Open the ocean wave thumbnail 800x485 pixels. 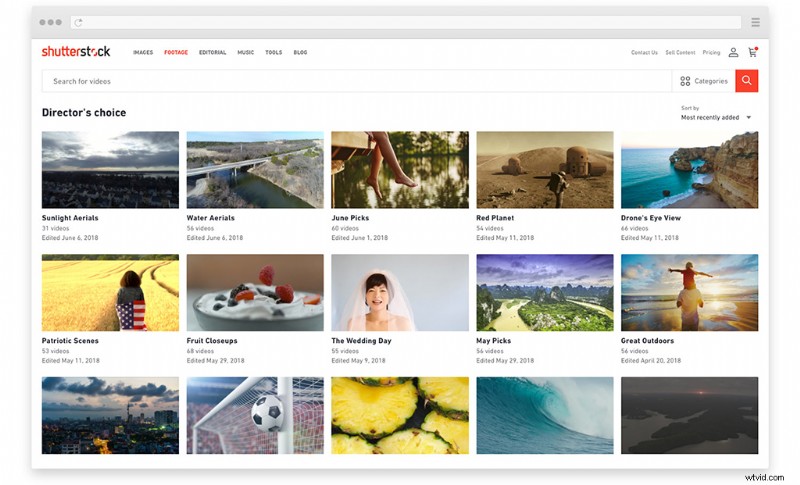[545, 416]
